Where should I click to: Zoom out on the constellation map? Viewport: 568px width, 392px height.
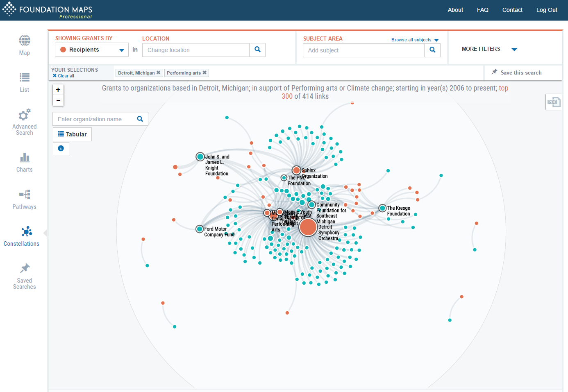pyautogui.click(x=58, y=100)
